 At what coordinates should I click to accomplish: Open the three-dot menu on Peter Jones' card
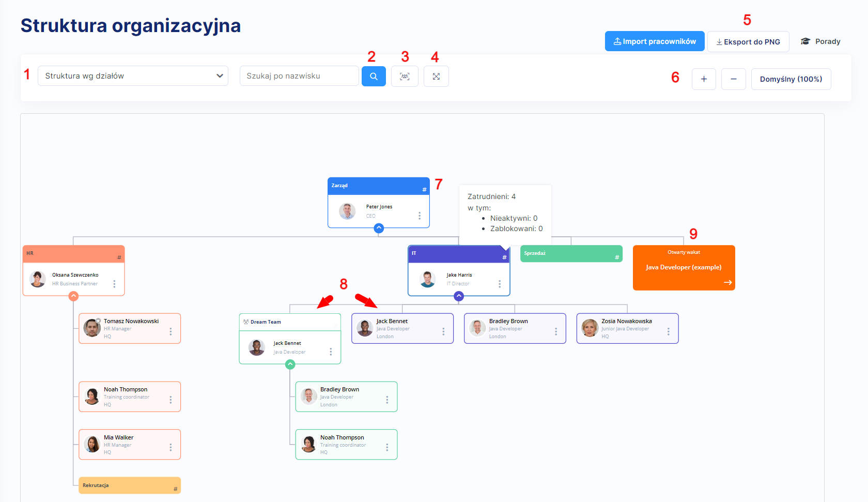pyautogui.click(x=420, y=216)
